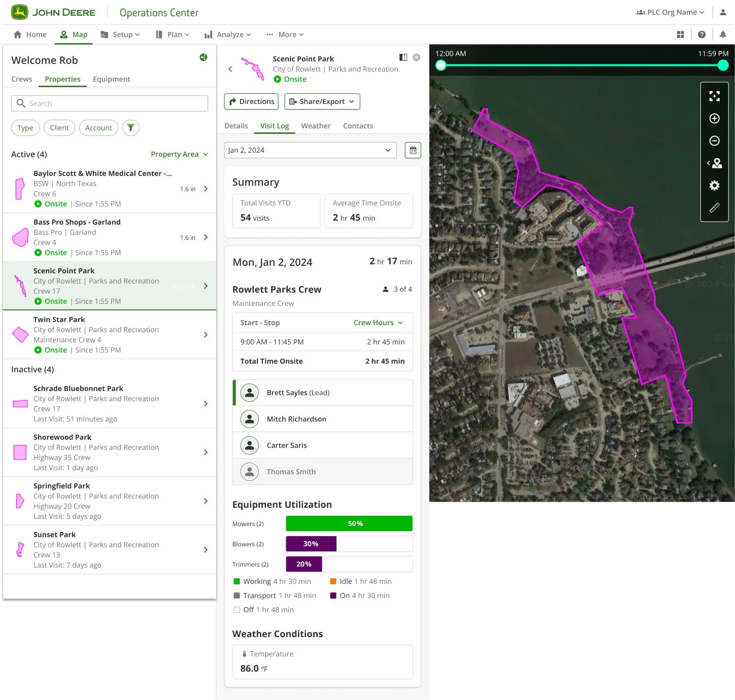Click the filter funnel icon
The width and height of the screenshot is (735, 700).
coord(130,128)
